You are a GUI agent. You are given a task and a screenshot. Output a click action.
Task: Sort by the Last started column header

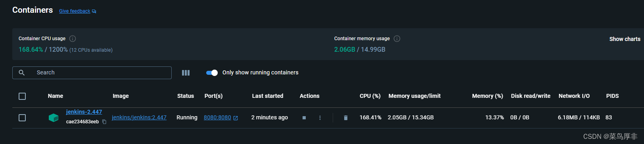click(268, 96)
